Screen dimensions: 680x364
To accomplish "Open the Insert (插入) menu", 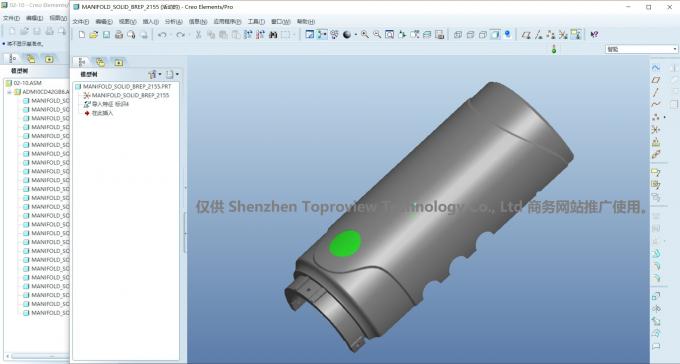I will [x=151, y=22].
